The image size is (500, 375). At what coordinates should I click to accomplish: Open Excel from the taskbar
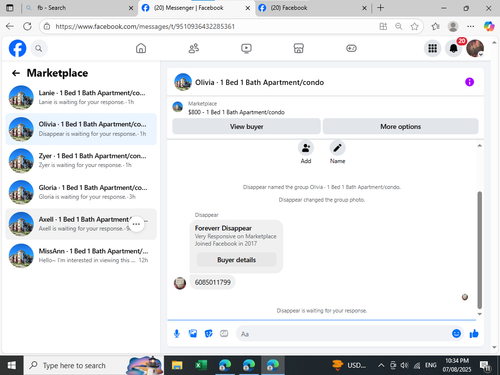[201, 365]
